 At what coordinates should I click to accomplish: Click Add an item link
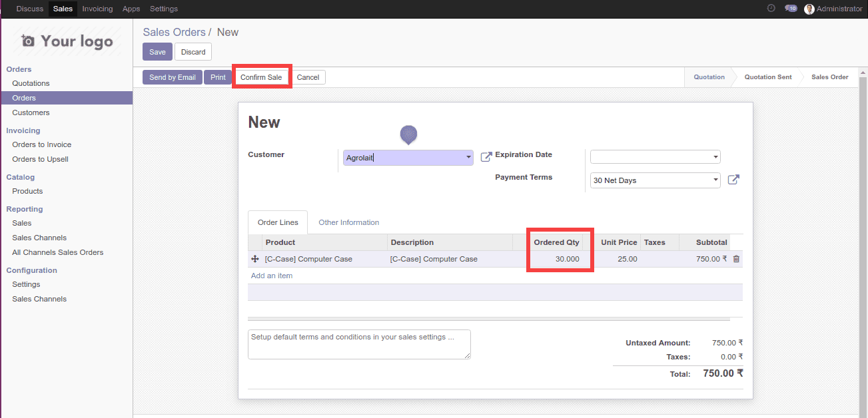[x=272, y=276]
